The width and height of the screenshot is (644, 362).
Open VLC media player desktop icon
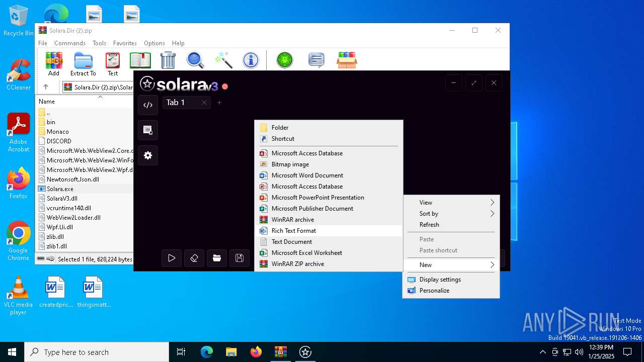[18, 296]
